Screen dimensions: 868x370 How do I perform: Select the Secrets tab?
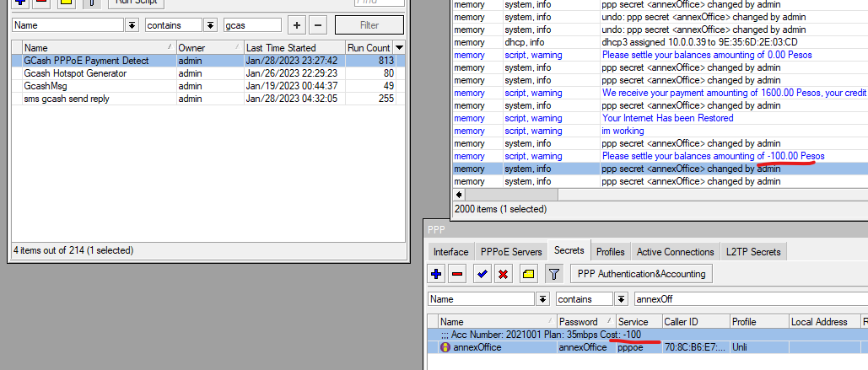569,250
